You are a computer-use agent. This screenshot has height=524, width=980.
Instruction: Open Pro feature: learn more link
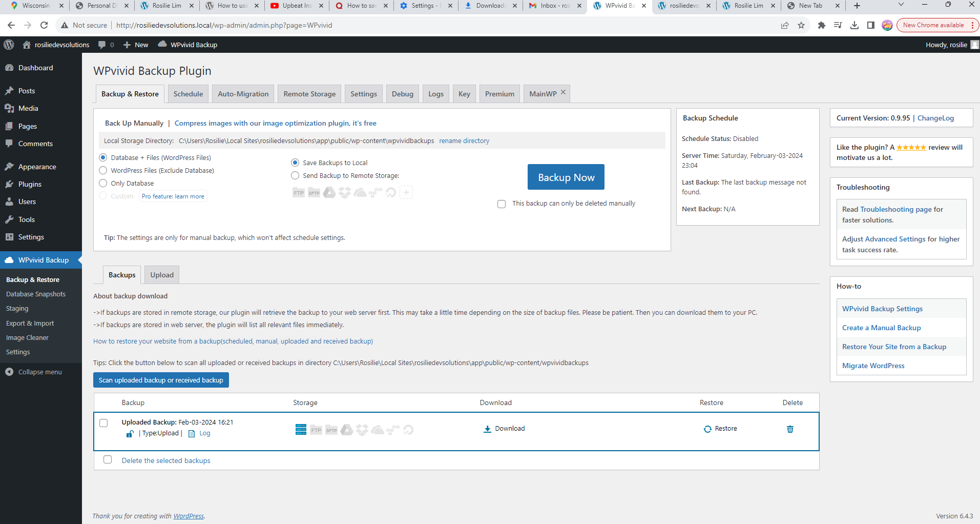(x=173, y=196)
